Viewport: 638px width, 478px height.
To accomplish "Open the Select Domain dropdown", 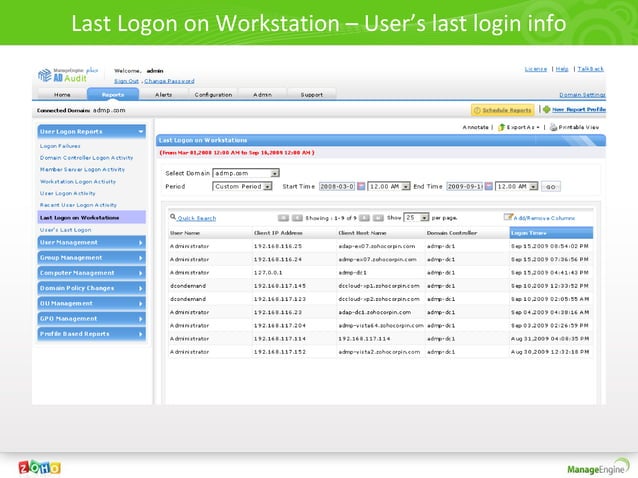I will click(275, 173).
